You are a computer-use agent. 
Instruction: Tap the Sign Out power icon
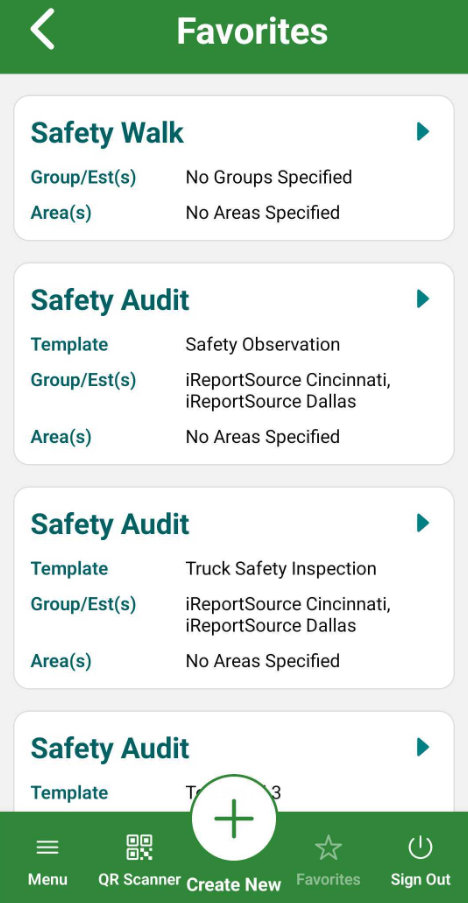click(x=420, y=847)
